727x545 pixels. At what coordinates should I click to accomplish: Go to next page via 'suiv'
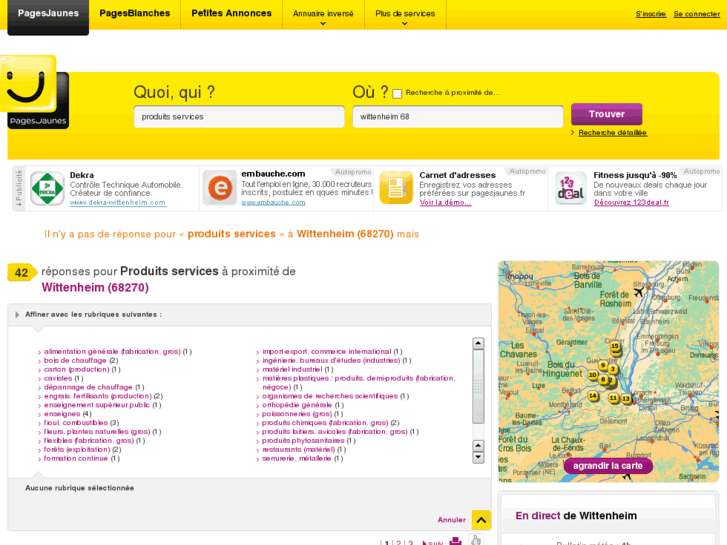433,542
